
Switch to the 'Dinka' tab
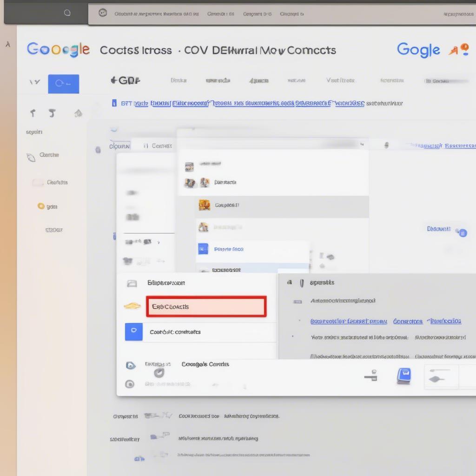178,80
